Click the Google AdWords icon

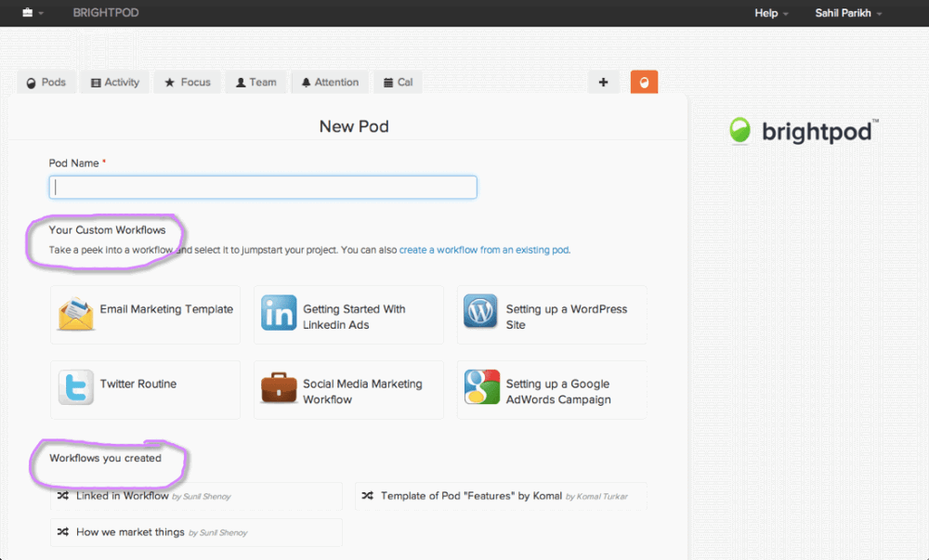click(481, 386)
